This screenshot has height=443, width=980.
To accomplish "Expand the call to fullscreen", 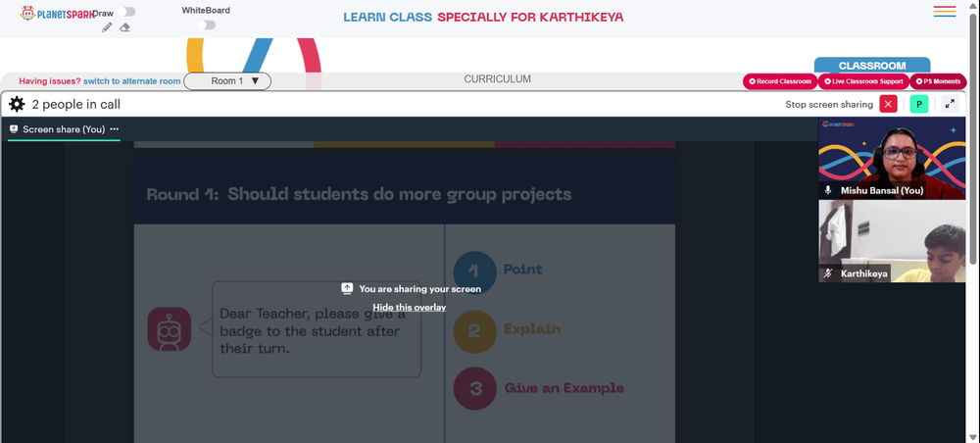I will (950, 104).
